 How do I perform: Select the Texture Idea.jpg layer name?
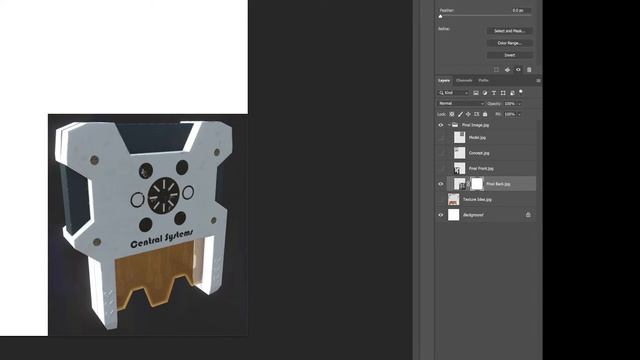click(477, 200)
